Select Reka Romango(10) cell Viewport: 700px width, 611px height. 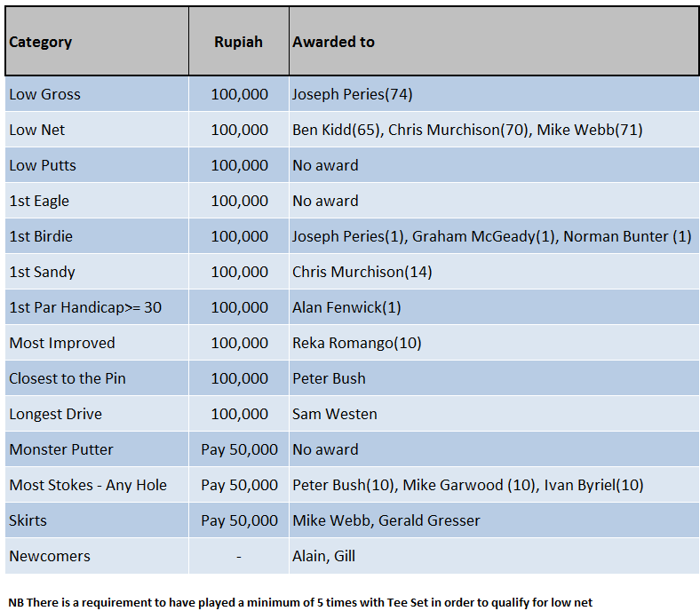pyautogui.click(x=356, y=343)
